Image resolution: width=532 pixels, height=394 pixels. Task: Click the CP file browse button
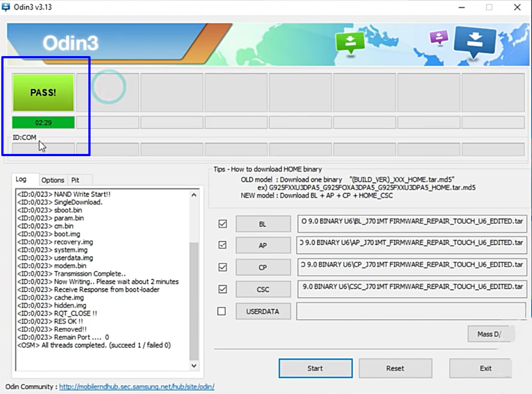[263, 267]
